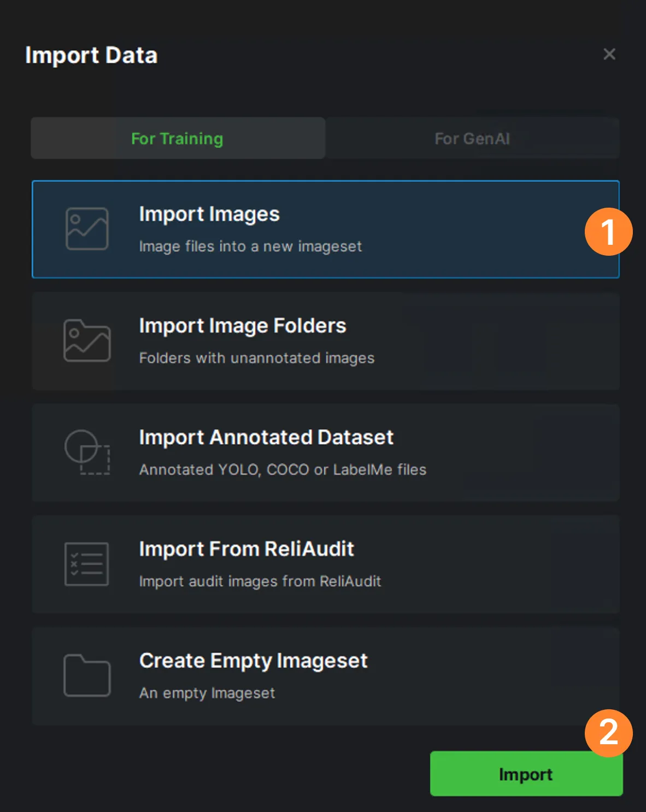The height and width of the screenshot is (812, 646).
Task: Click the orange number 1 badge
Action: (x=608, y=232)
